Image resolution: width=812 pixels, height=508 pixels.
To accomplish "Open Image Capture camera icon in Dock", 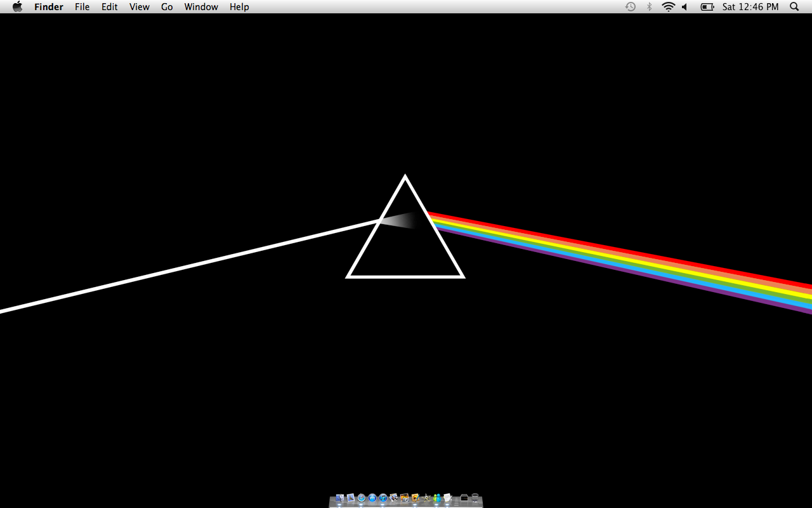I will click(404, 498).
